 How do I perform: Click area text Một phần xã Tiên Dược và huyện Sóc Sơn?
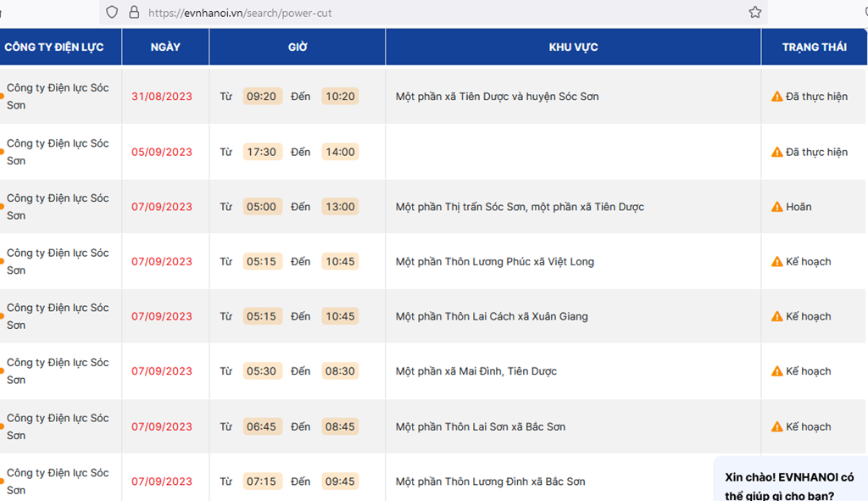pos(497,97)
